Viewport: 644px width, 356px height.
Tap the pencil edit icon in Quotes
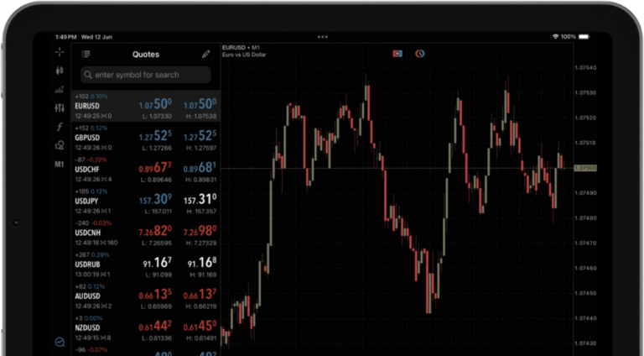point(205,55)
